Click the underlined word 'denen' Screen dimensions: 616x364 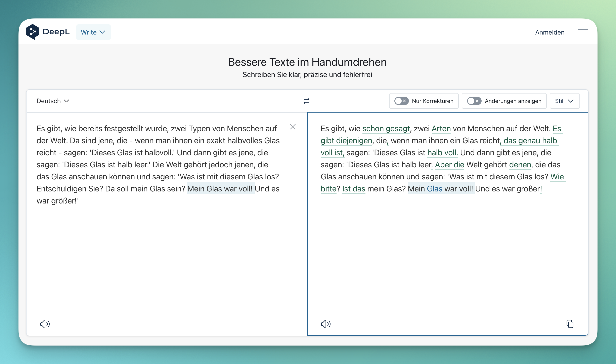[x=520, y=165]
